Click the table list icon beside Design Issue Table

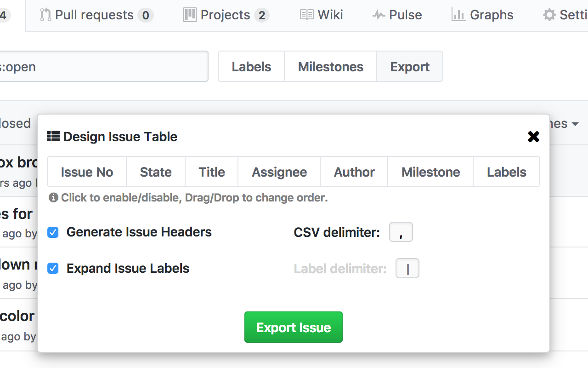(53, 137)
